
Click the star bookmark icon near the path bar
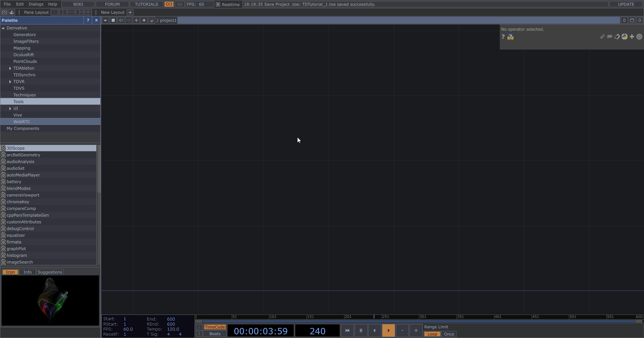(x=144, y=20)
